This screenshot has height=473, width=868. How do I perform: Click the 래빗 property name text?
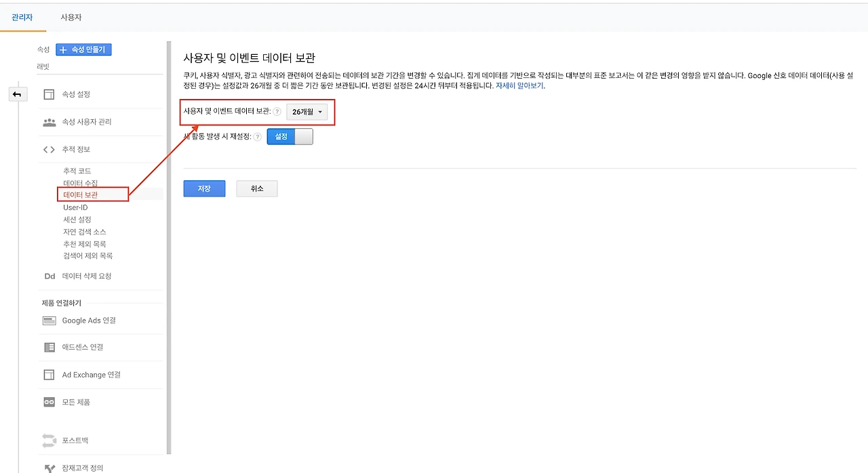[x=43, y=66]
